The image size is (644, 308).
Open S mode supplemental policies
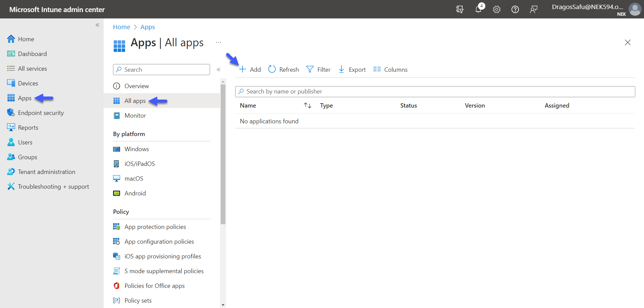pos(164,271)
